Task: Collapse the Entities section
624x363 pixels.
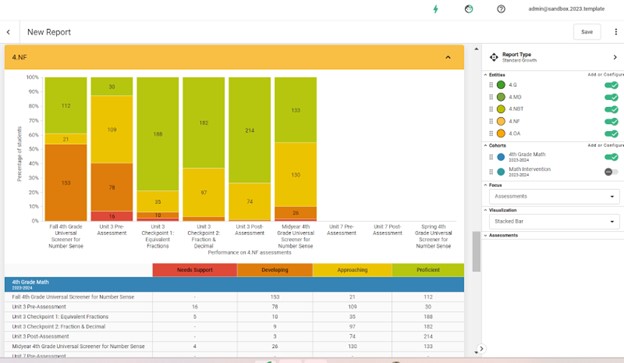Action: (486, 75)
